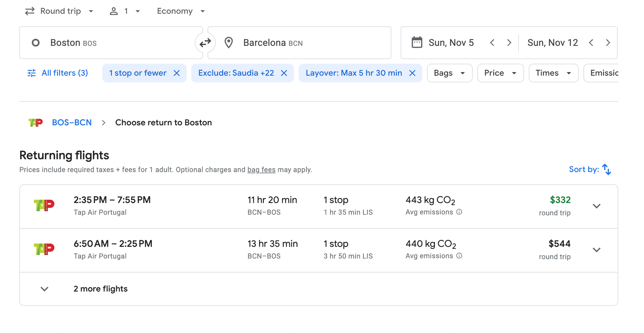Open the Bags dropdown
Image resolution: width=644 pixels, height=333 pixels.
[449, 73]
